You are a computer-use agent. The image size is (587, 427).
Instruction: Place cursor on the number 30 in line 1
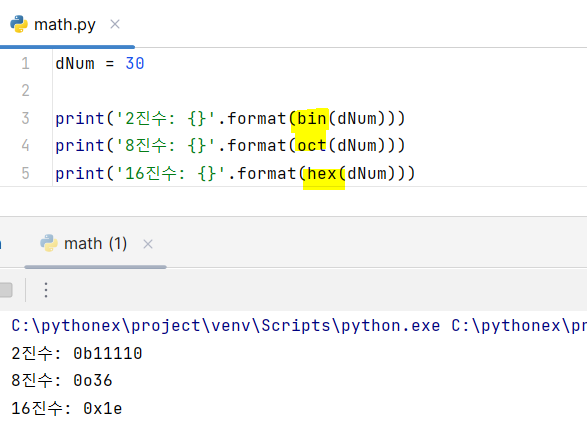(135, 63)
